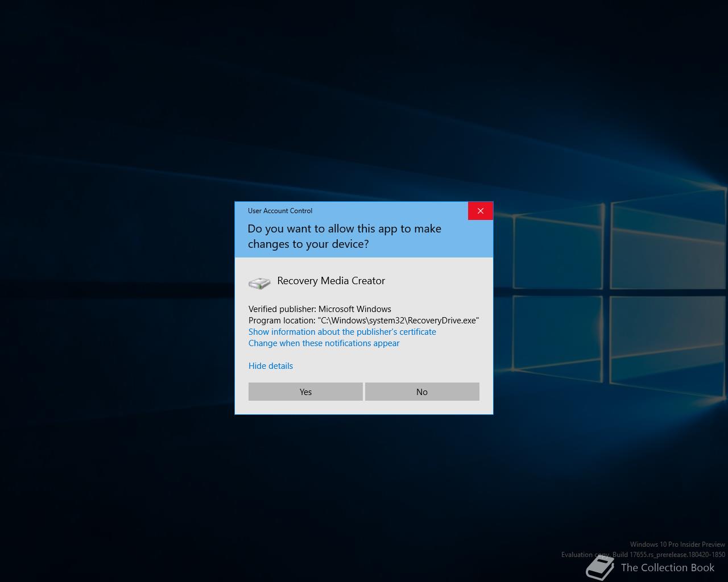Click the 'Do you want to allow' heading
This screenshot has height=582, width=728.
[x=344, y=236]
